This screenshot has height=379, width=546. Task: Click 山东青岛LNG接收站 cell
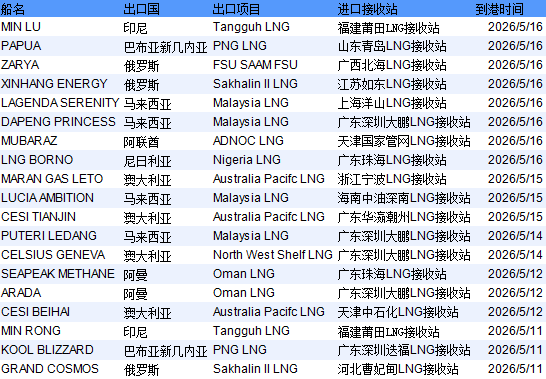tap(392, 46)
